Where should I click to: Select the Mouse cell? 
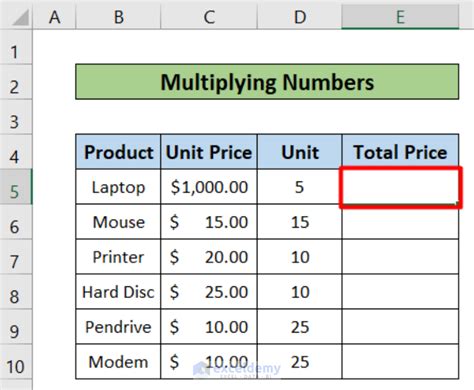click(118, 222)
